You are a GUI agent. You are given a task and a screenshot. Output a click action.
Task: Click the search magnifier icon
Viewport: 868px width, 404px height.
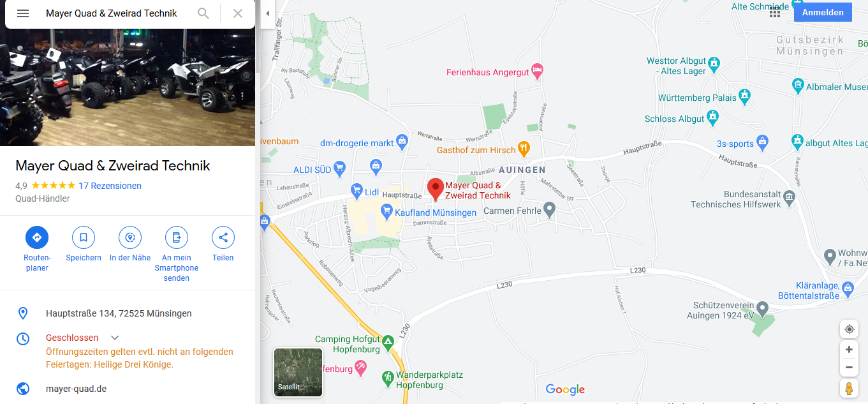pyautogui.click(x=203, y=13)
